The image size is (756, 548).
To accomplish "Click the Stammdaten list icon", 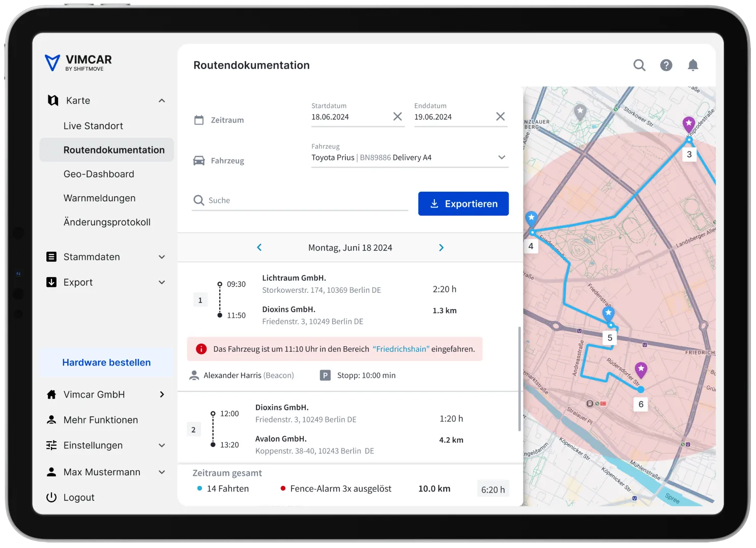I will [51, 257].
